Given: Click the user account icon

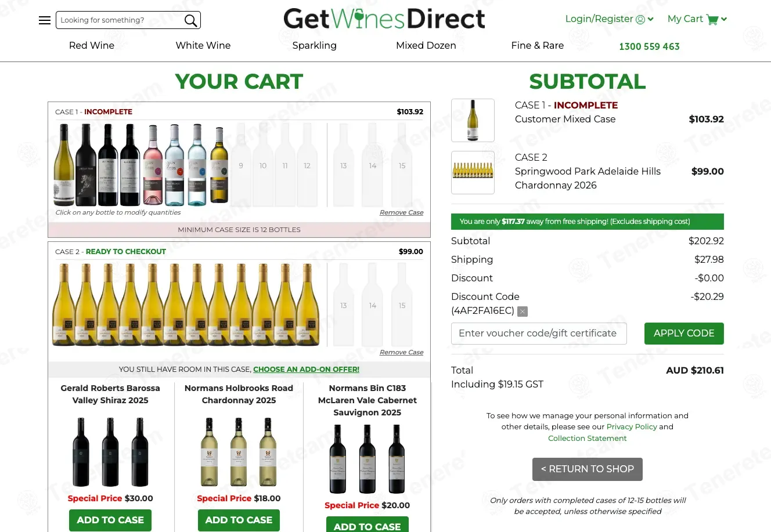Looking at the screenshot, I should 640,19.
